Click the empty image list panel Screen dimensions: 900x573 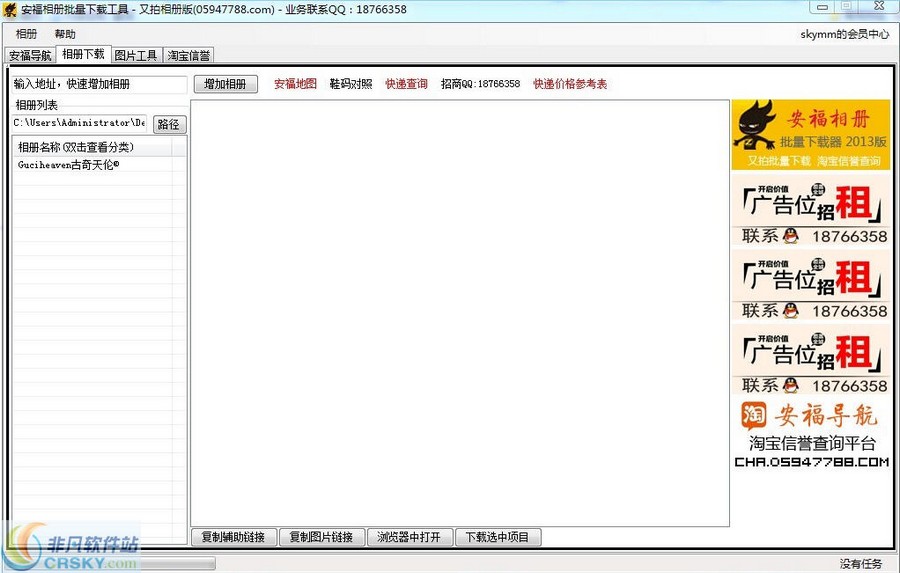(x=460, y=313)
